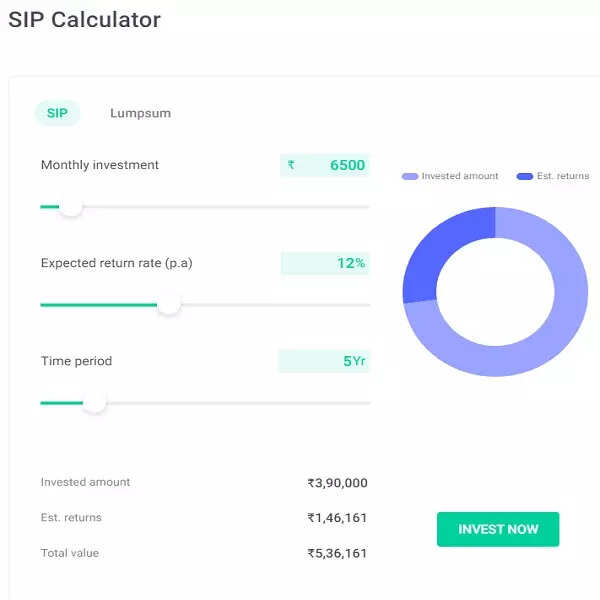Screen dimensions: 600x600
Task: Click the Time period input field
Action: tap(324, 361)
